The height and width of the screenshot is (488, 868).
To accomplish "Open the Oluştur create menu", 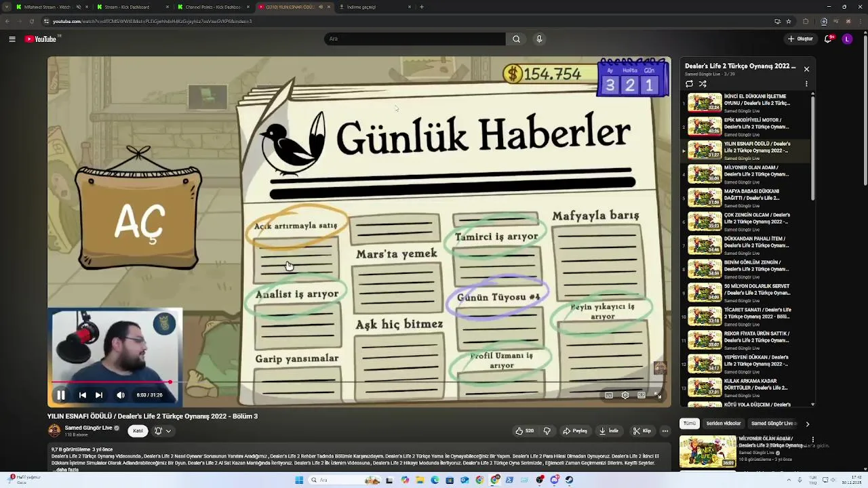I will [x=800, y=39].
